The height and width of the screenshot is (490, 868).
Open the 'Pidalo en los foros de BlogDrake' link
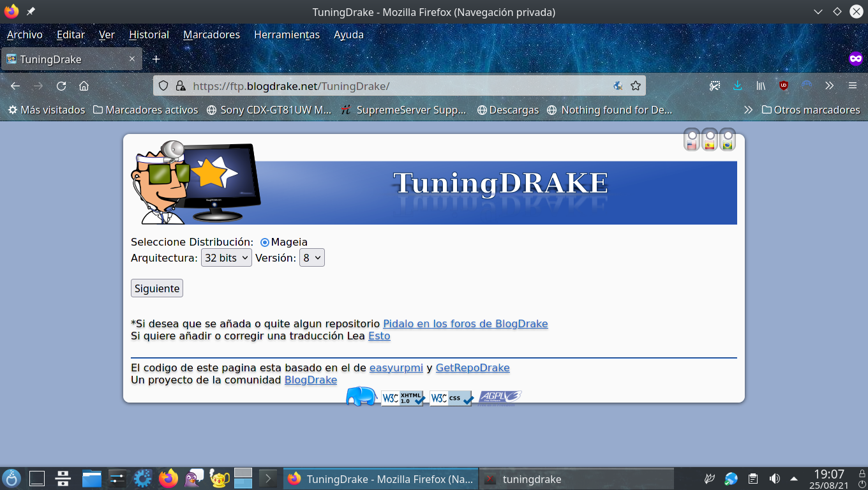[465, 323]
